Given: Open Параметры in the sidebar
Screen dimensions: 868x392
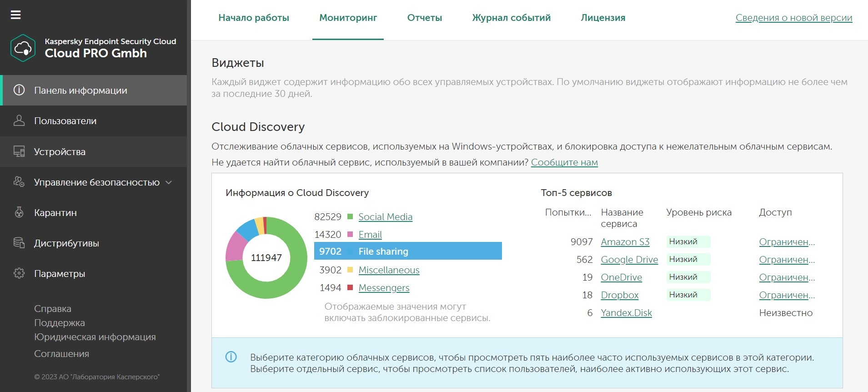Looking at the screenshot, I should coord(93,273).
